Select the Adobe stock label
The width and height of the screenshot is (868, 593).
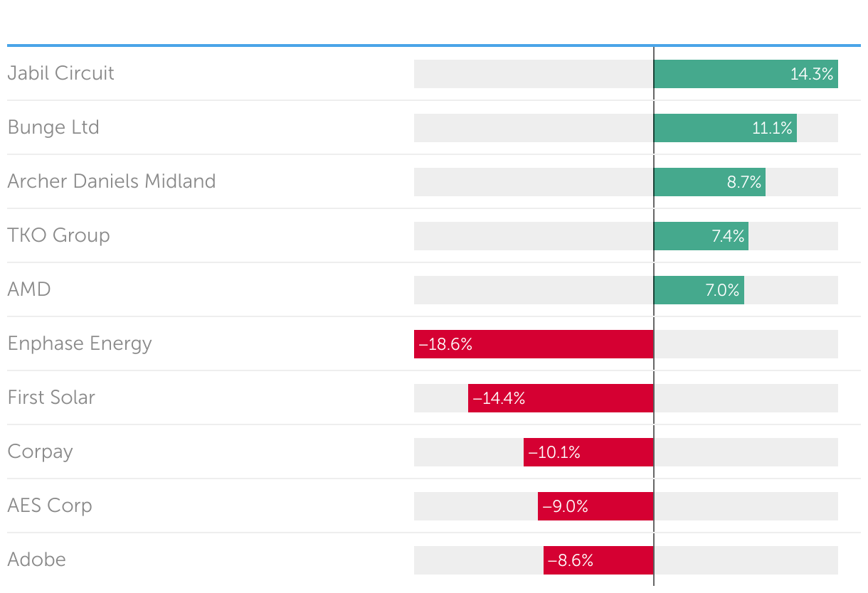(x=37, y=560)
